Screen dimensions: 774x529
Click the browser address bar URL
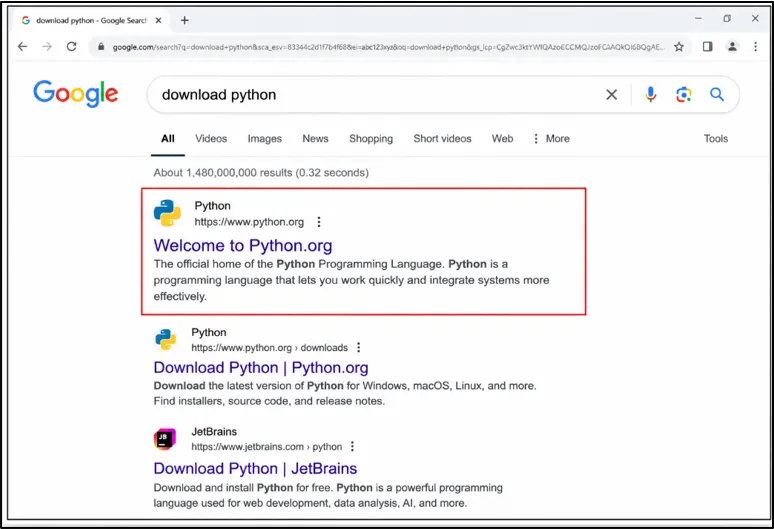(388, 47)
